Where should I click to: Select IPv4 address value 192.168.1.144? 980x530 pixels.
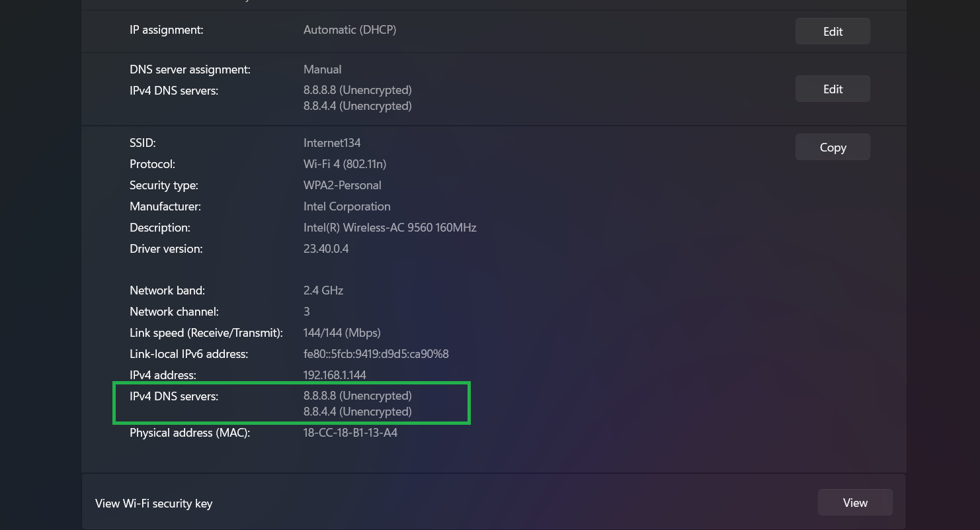(x=335, y=375)
